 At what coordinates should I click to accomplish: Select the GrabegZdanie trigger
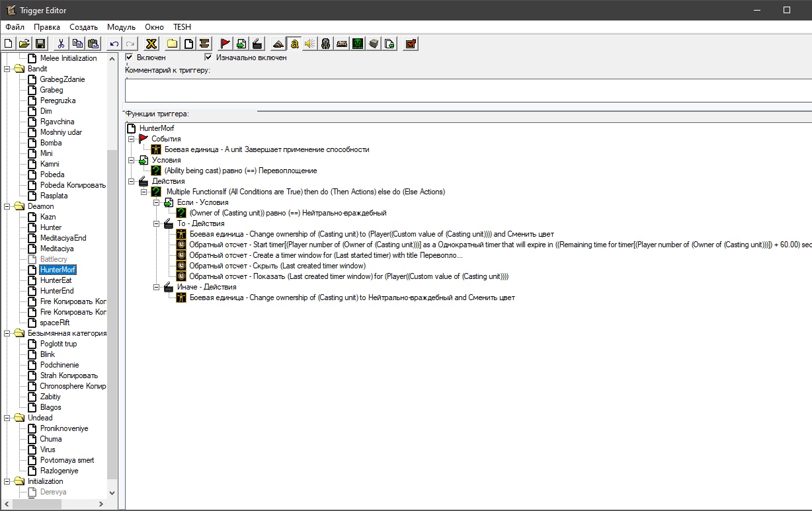click(62, 79)
